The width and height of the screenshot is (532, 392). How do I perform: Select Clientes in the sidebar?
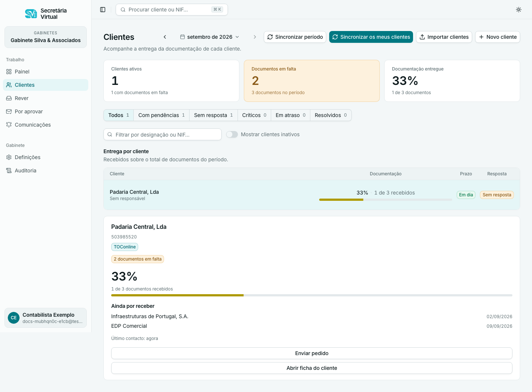coord(45,85)
